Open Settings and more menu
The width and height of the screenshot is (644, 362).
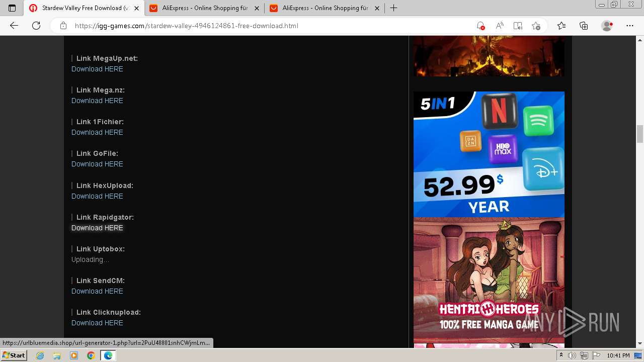coord(630,26)
